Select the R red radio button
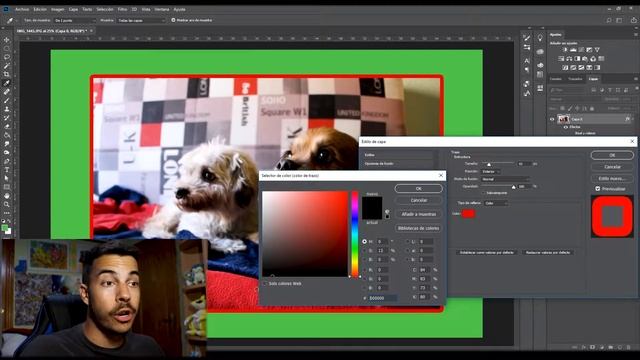 (364, 270)
